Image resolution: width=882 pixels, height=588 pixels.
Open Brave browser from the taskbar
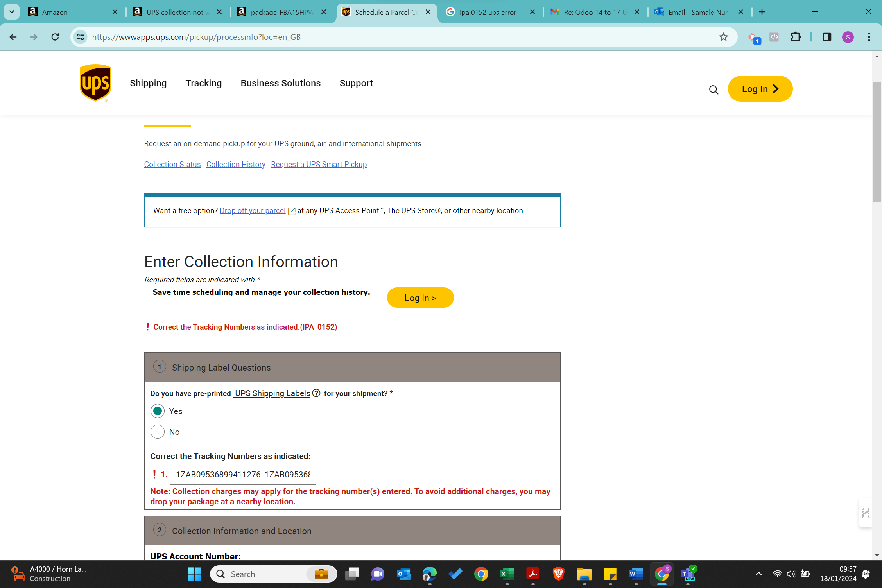pos(559,574)
